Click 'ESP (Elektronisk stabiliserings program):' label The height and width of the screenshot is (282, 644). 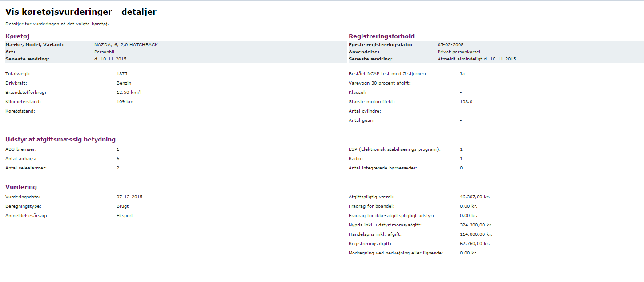point(395,149)
